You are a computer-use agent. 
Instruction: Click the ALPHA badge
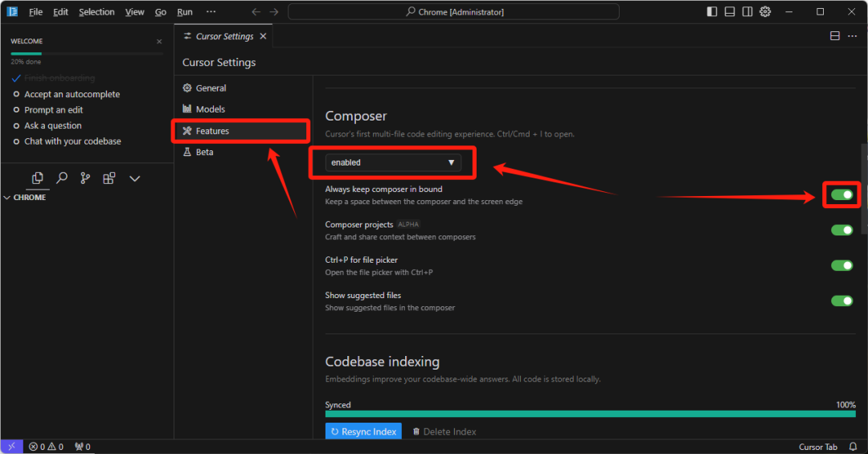pos(408,224)
